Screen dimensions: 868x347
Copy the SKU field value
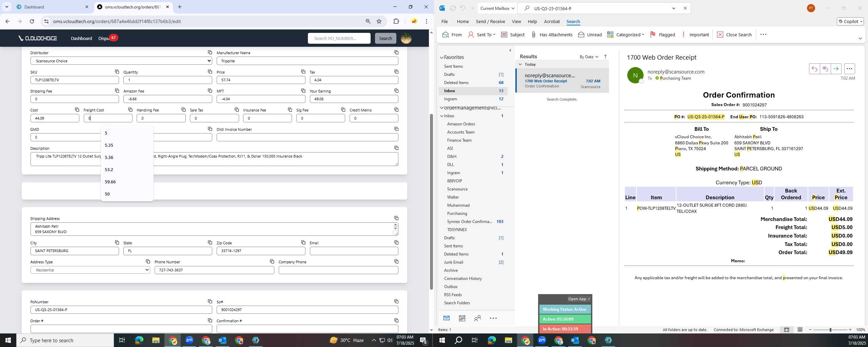coord(117,72)
